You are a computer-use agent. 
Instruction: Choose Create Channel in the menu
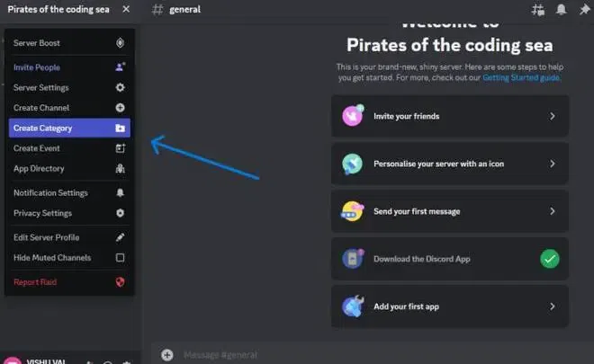point(69,108)
